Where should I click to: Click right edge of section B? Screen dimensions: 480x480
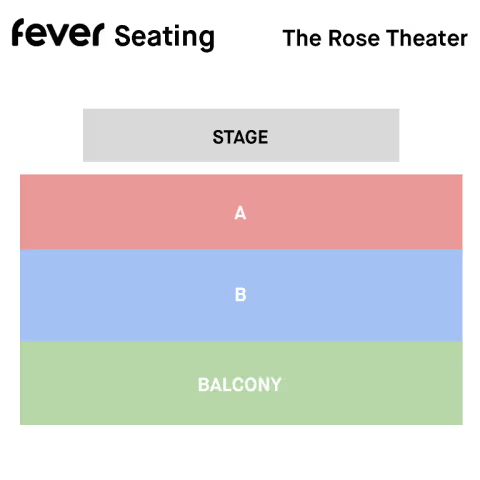(459, 295)
